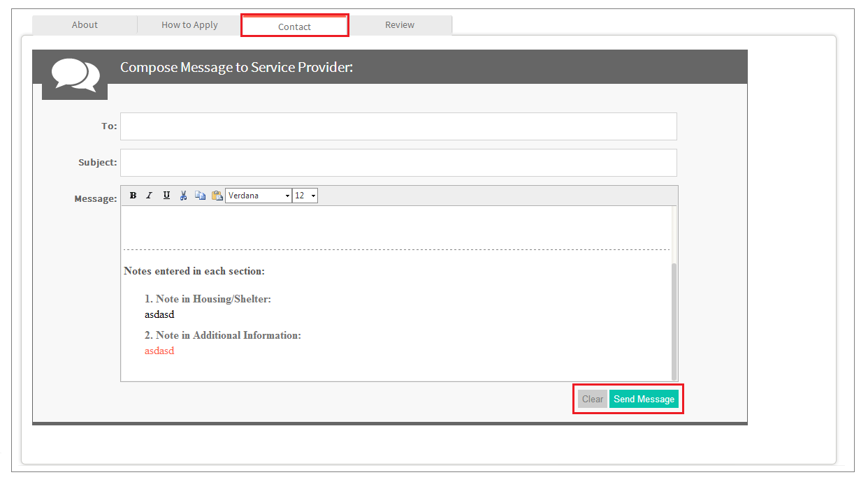Go to the Review tab
This screenshot has width=868, height=498.
point(400,25)
